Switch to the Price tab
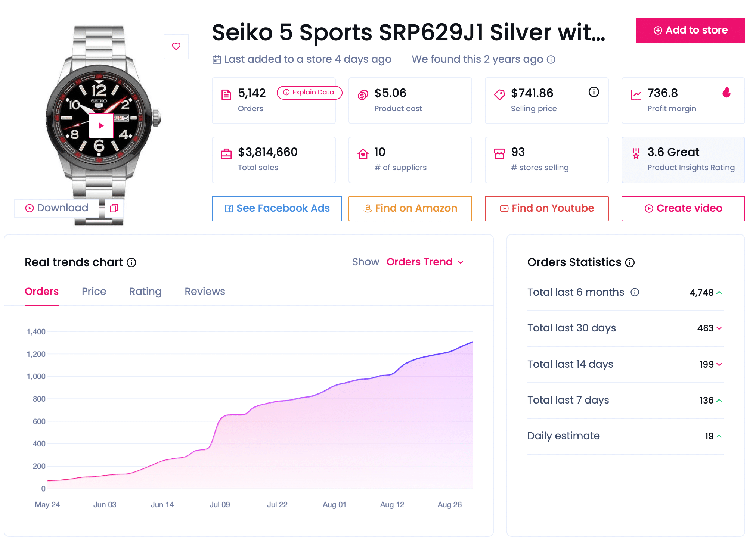Viewport: 756px width, 539px height. (x=94, y=291)
